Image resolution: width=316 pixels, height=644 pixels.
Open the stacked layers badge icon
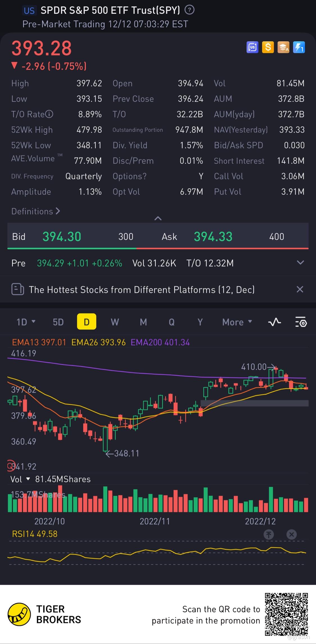tap(283, 47)
